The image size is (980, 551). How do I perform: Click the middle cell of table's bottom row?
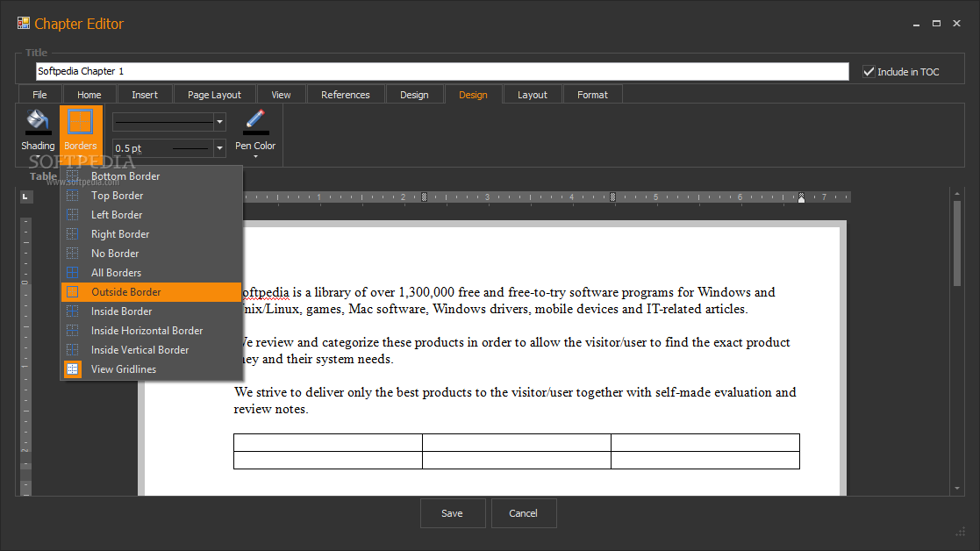point(516,460)
